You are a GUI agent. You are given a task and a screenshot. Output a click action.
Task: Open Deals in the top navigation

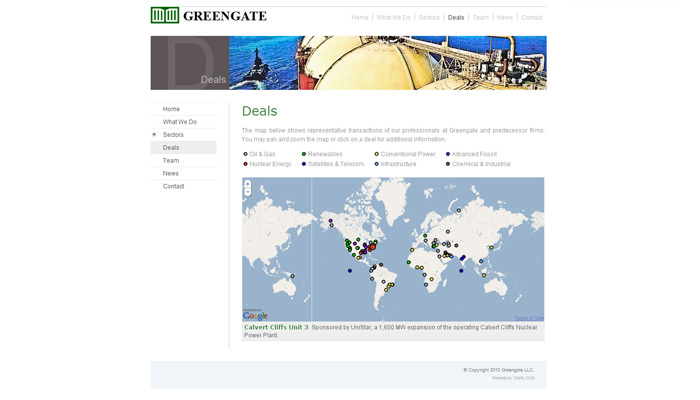click(x=456, y=17)
